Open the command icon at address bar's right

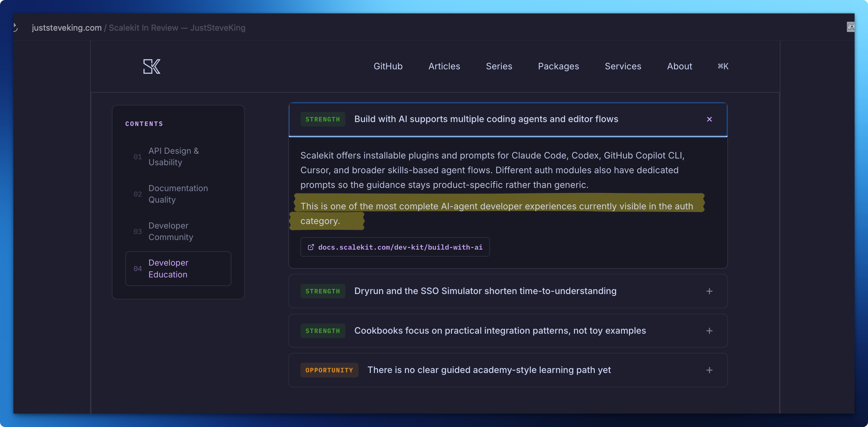coord(850,27)
